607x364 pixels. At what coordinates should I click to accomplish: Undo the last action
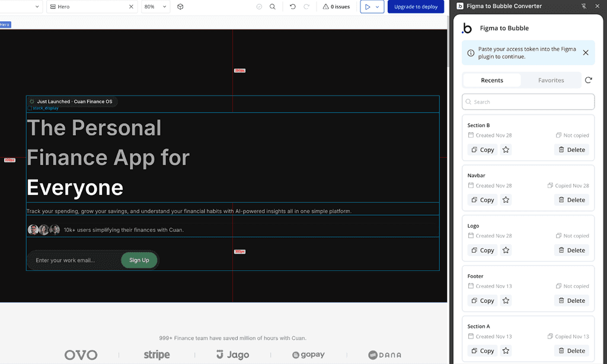[x=293, y=7]
